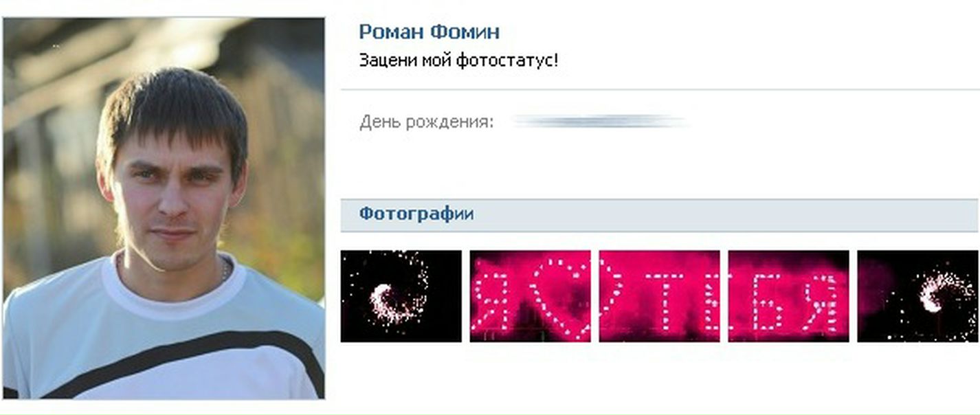
Task: Open the second photo thumbnail with letter Я
Action: click(x=530, y=296)
